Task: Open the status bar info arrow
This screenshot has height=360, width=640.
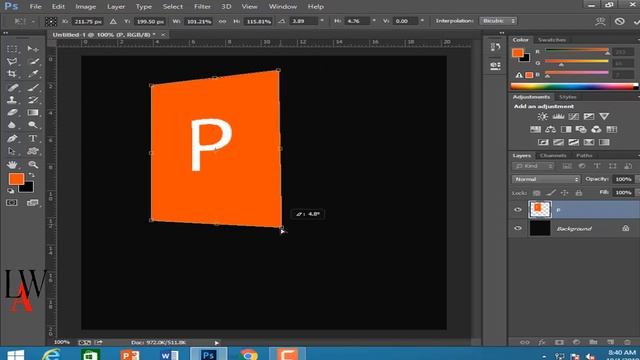Action: tap(217, 343)
